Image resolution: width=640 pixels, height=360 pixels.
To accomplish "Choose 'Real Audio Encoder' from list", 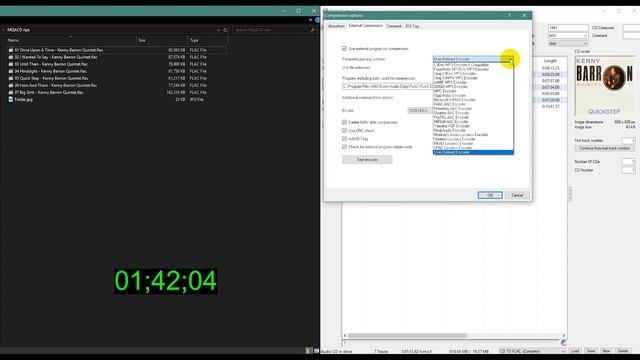I will 449,130.
